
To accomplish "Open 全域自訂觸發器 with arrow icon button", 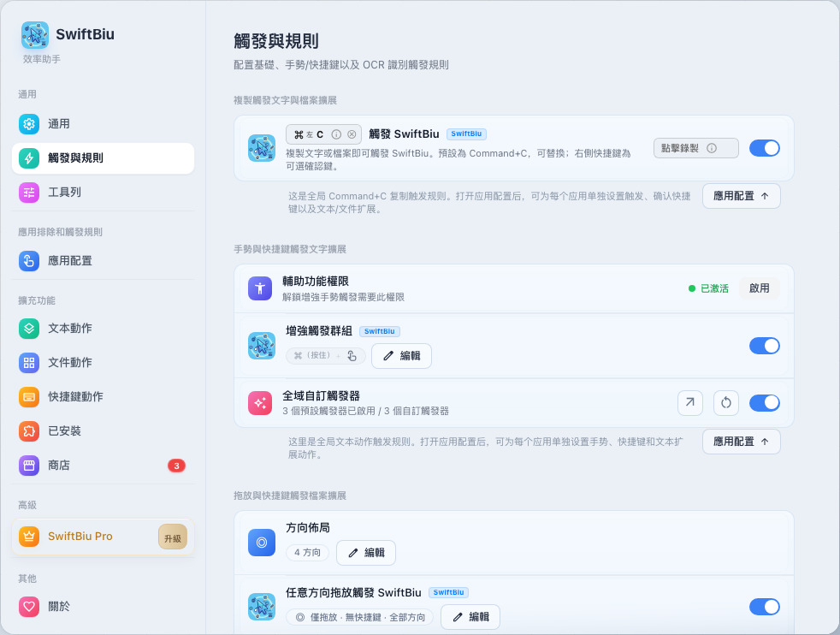I will point(690,403).
